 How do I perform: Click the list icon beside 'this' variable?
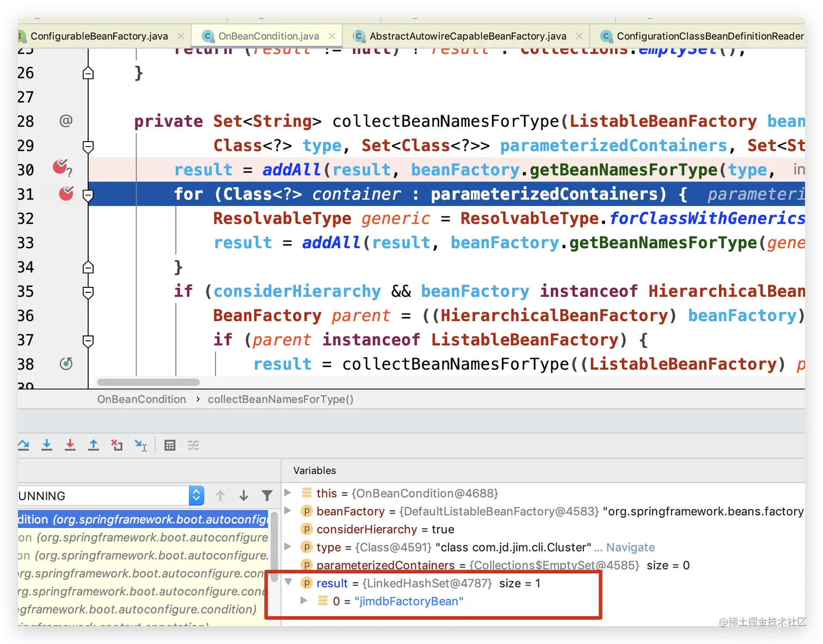point(307,493)
